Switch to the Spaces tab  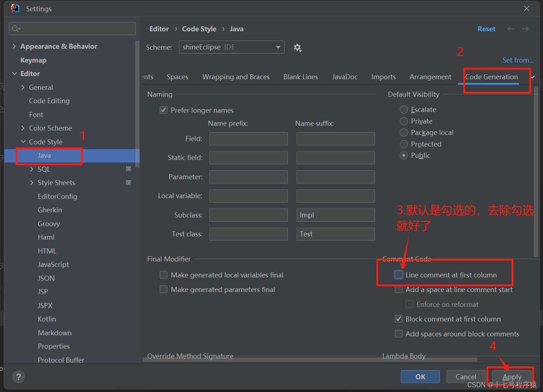point(177,77)
